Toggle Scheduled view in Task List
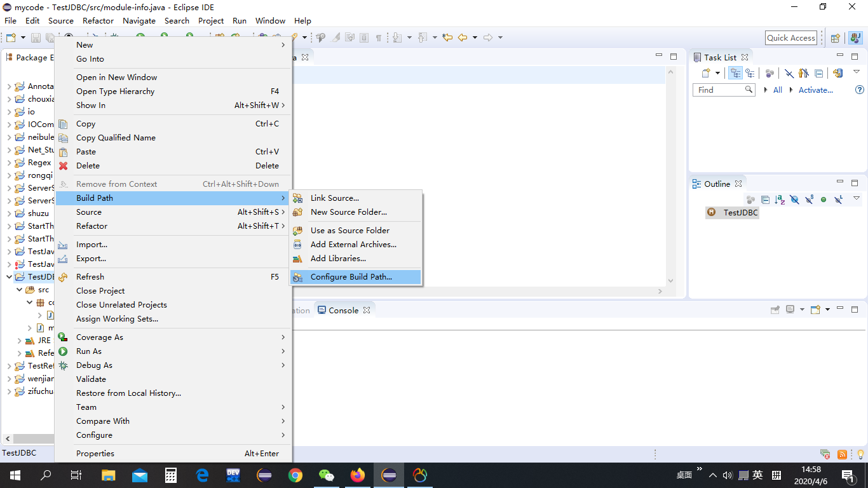This screenshot has height=488, width=868. 750,73
